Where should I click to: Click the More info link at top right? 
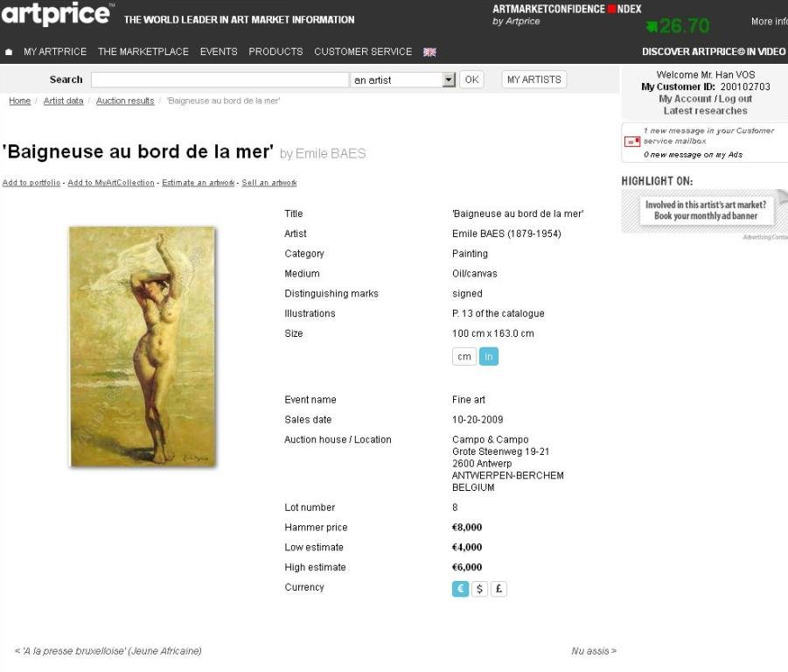(x=769, y=22)
